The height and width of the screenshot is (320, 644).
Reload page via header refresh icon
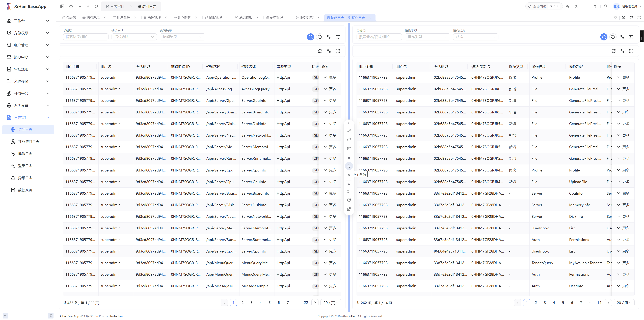click(x=96, y=7)
